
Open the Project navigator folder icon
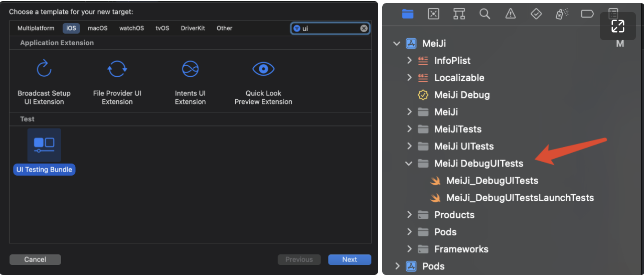tap(408, 14)
